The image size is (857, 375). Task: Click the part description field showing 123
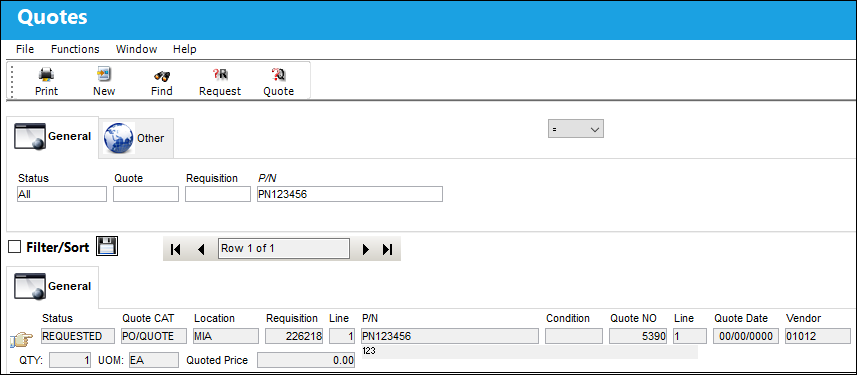point(529,351)
